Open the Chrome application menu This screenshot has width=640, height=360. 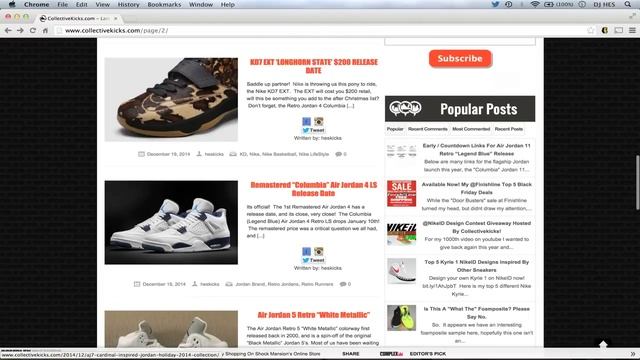coord(36,4)
